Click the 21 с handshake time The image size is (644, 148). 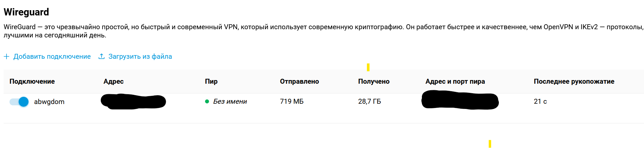(540, 101)
